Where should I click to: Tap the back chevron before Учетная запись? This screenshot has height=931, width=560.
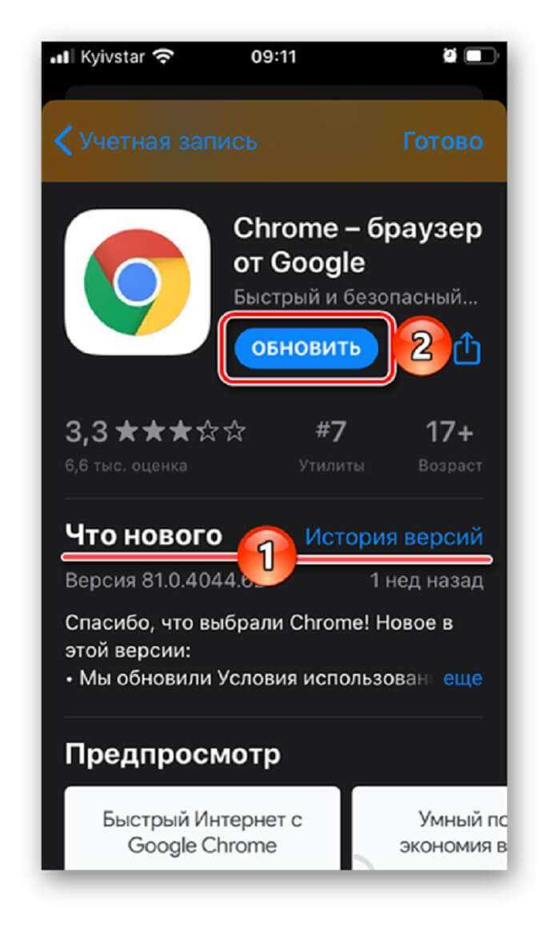(63, 141)
